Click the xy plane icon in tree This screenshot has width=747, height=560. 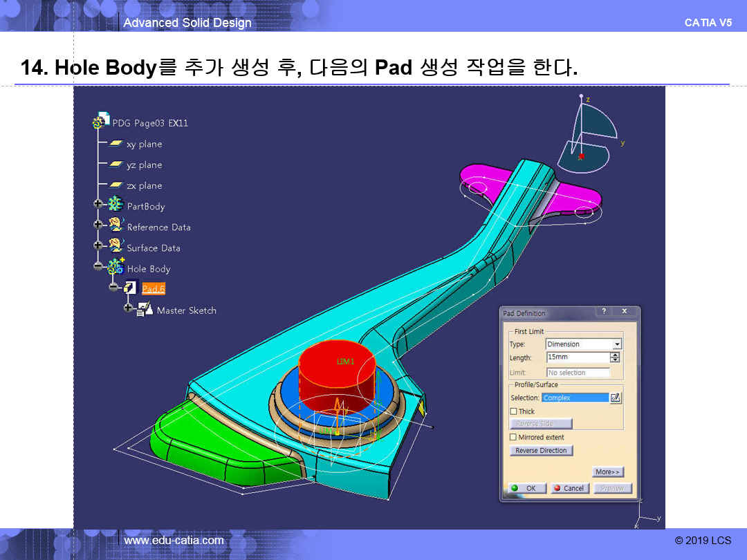coord(116,144)
